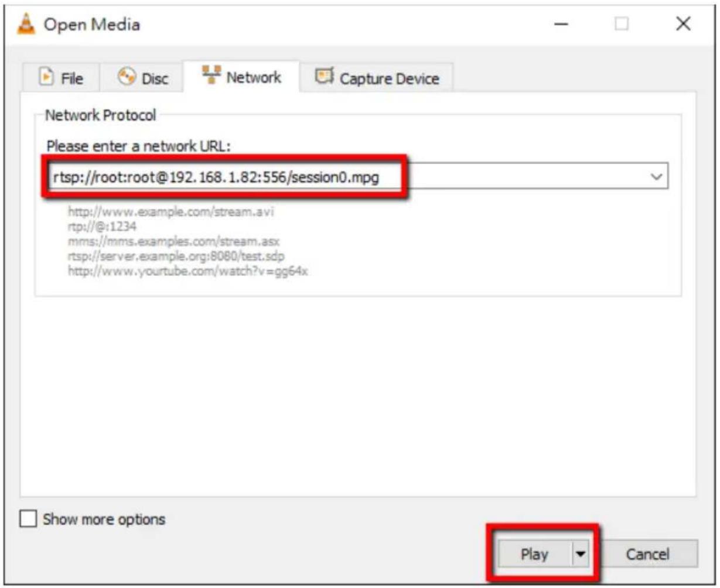Image resolution: width=720 pixels, height=588 pixels.
Task: Expand the network URL history dropdown
Action: (x=657, y=177)
